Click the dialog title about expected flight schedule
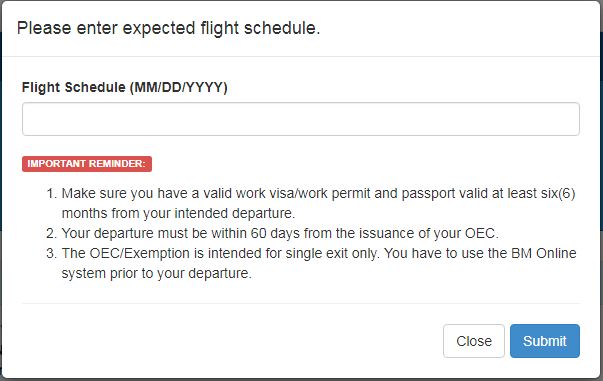603x381 pixels. point(168,28)
